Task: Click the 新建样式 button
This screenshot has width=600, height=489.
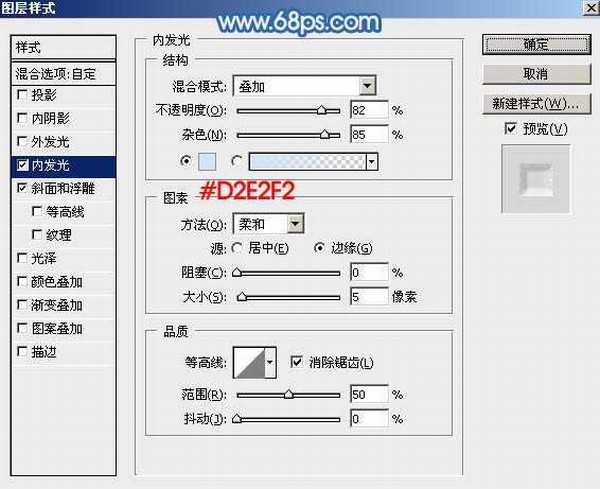Action: (x=535, y=104)
